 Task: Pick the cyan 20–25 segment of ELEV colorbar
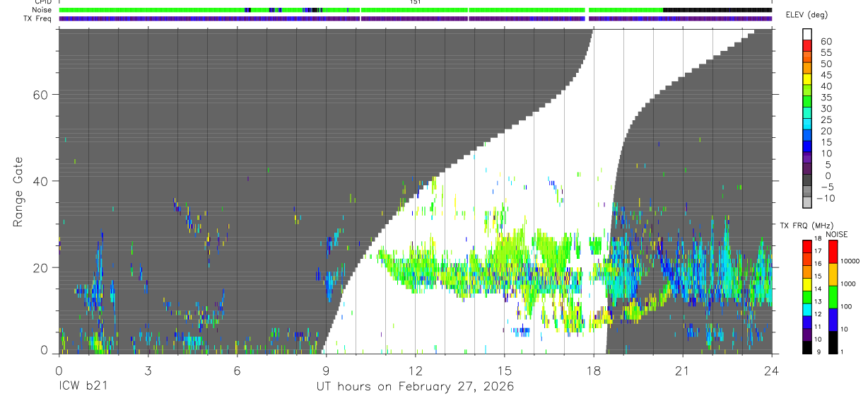coord(807,124)
